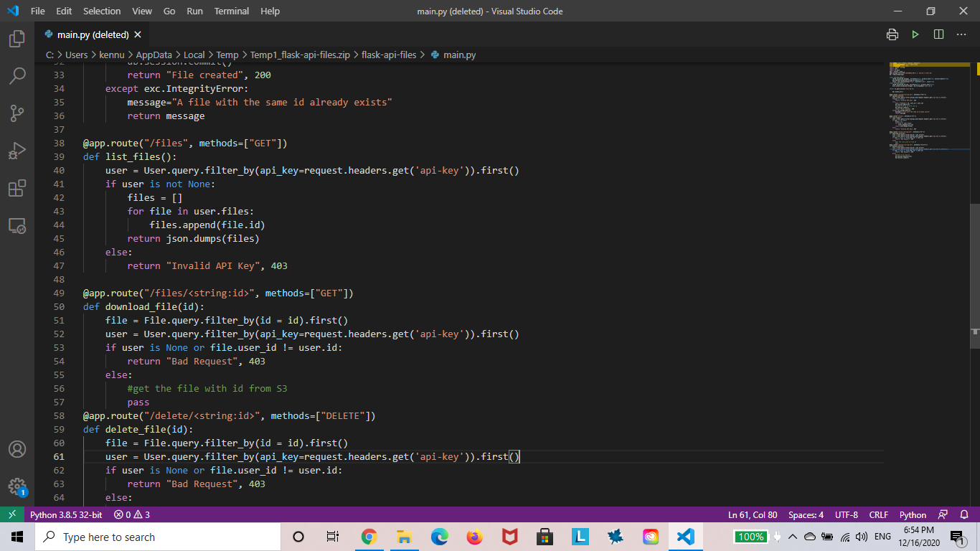Screen dimensions: 980x551
Task: Select the Python 3.8.5 32-bit interpreter
Action: pos(65,514)
